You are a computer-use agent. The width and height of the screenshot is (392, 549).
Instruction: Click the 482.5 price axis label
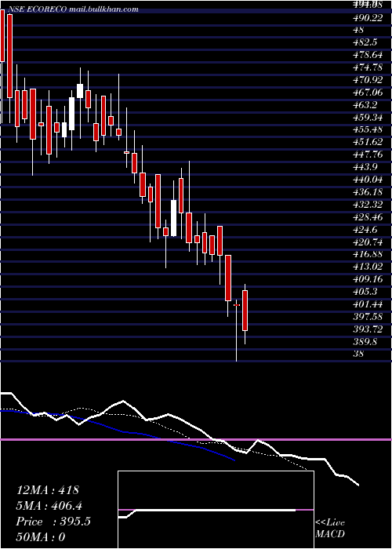(365, 42)
